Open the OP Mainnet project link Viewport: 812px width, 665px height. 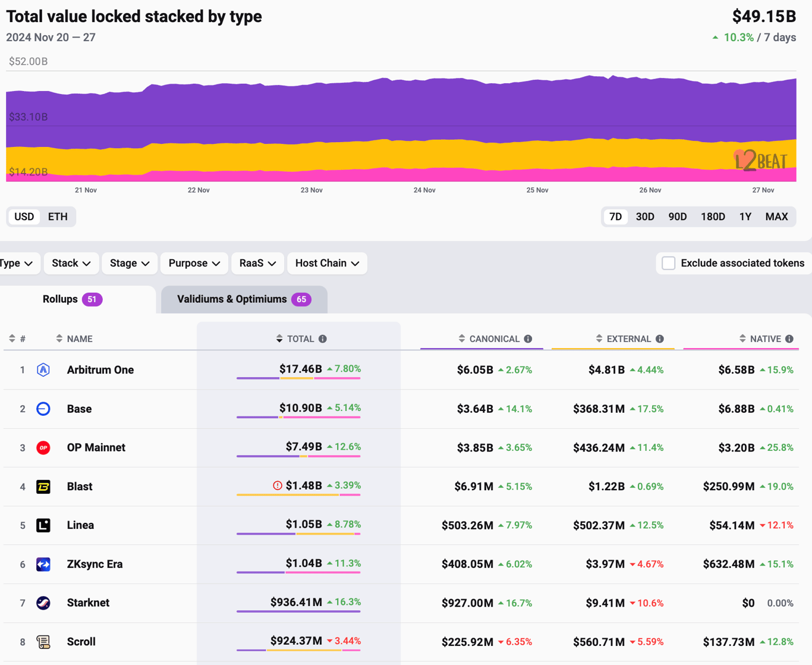point(96,448)
